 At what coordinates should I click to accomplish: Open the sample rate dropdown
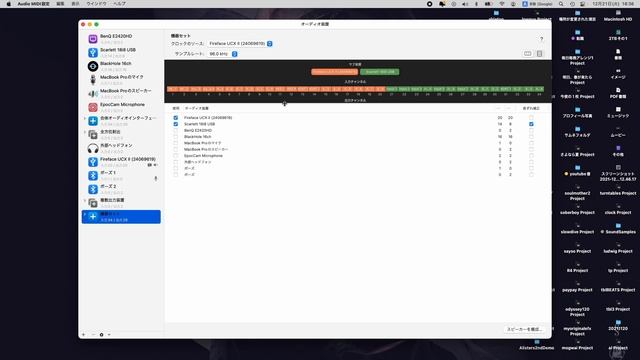pyautogui.click(x=222, y=53)
